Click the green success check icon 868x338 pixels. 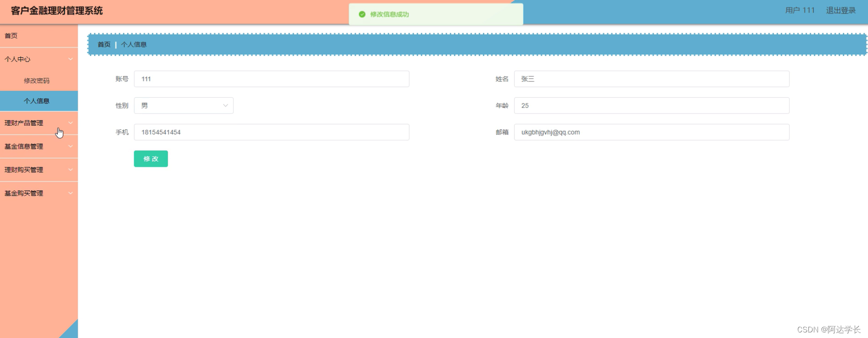coord(362,14)
